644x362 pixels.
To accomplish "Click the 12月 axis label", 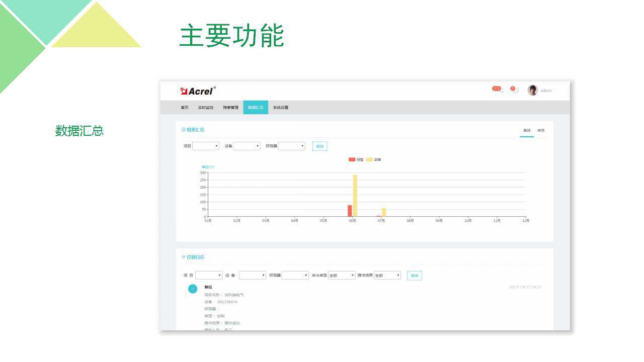I will (526, 221).
